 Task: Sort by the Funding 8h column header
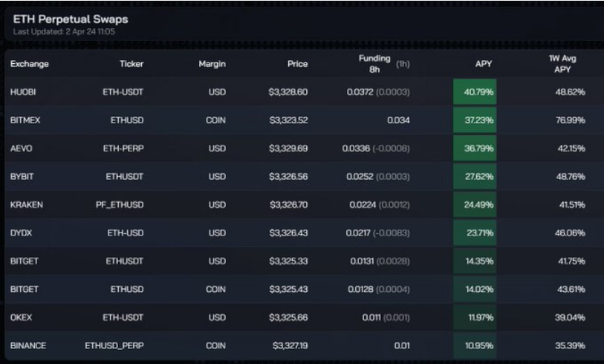(x=374, y=64)
